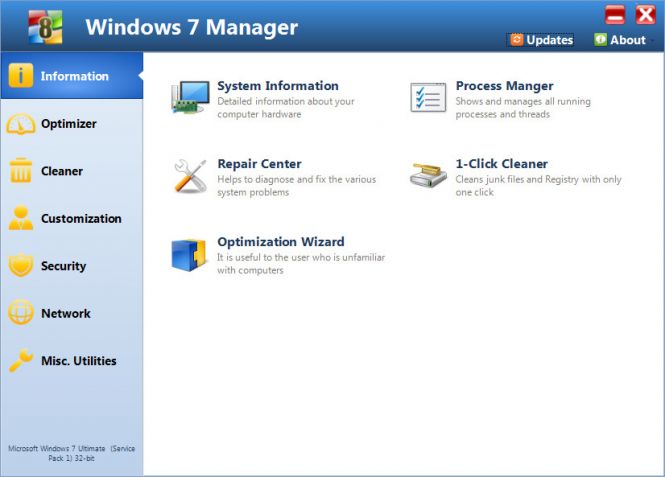Click the Customization person icon
The height and width of the screenshot is (477, 665).
click(21, 218)
